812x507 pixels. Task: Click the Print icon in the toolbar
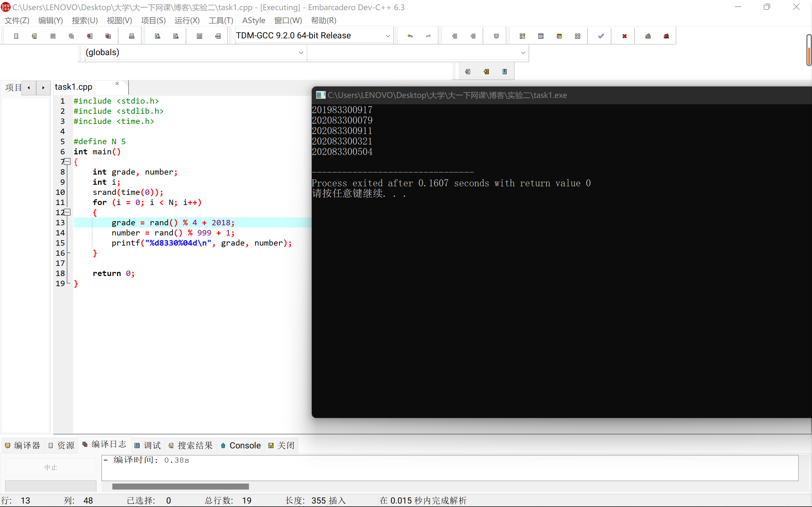click(132, 36)
